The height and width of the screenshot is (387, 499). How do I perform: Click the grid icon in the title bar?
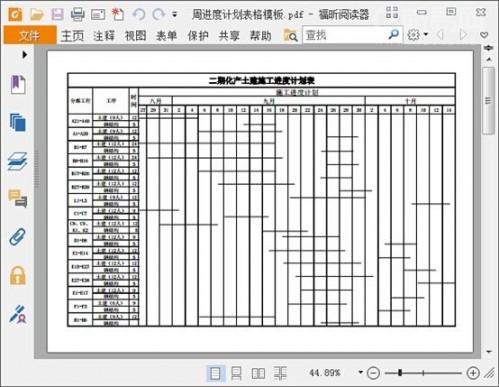[392, 12]
